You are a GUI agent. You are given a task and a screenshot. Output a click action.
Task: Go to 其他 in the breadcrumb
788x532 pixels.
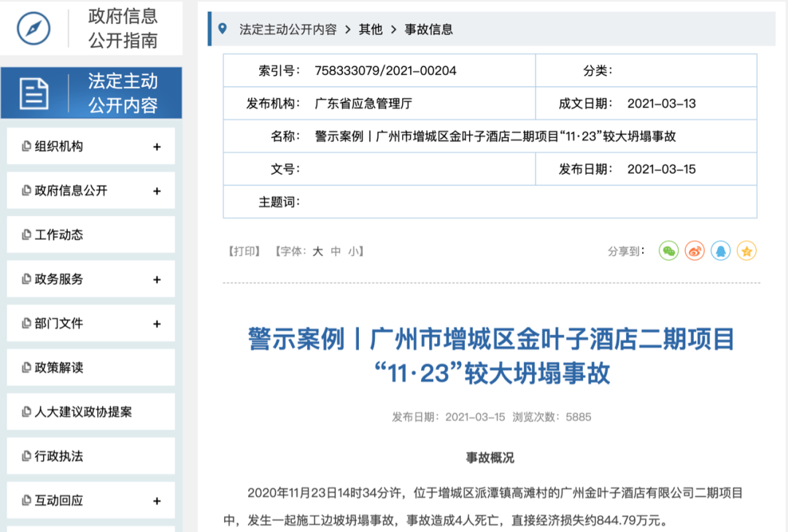(x=371, y=30)
